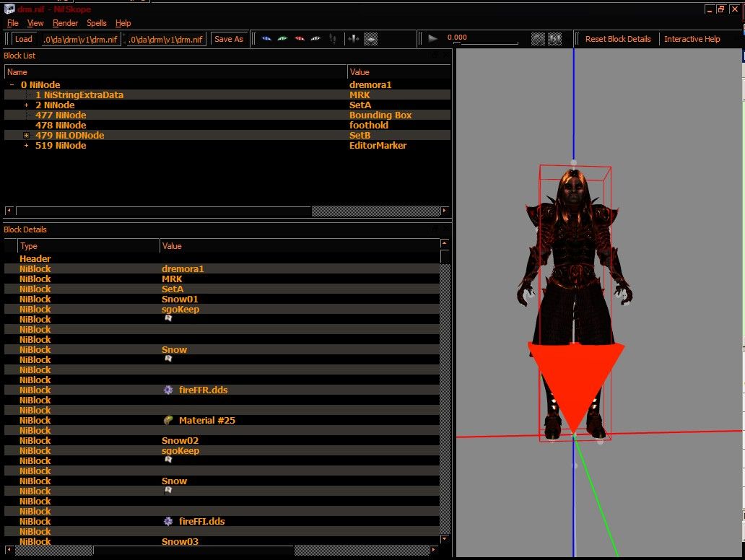Open the View menu
The height and width of the screenshot is (560, 745).
point(35,23)
